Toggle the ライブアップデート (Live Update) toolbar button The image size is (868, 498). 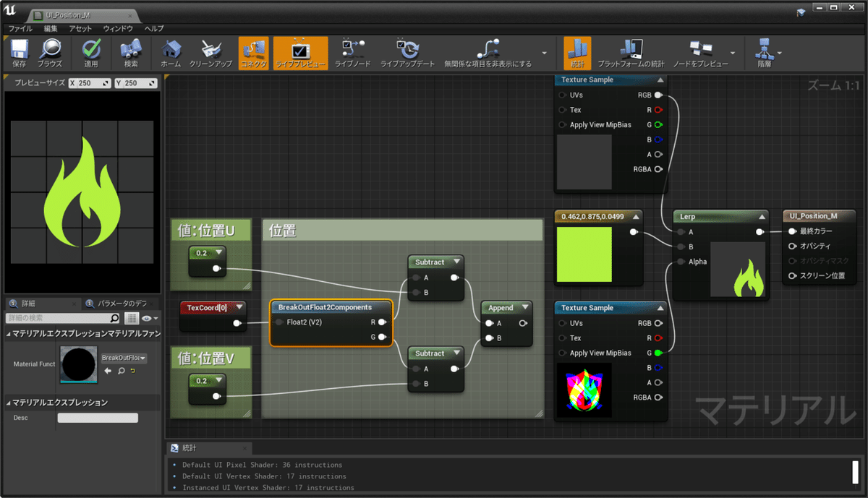(408, 53)
